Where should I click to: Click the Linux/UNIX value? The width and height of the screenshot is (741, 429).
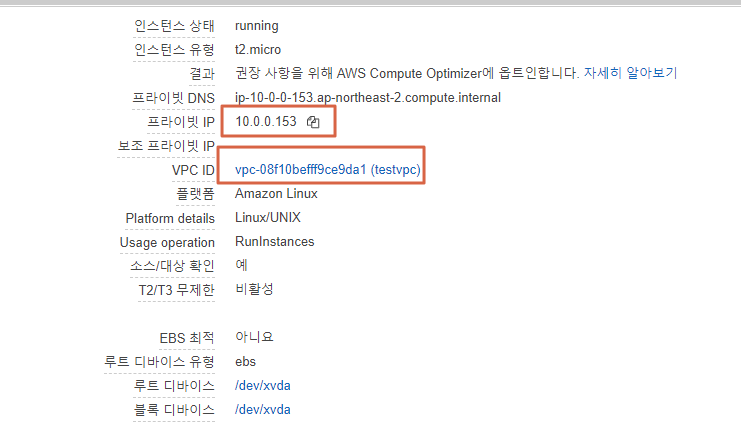268,217
